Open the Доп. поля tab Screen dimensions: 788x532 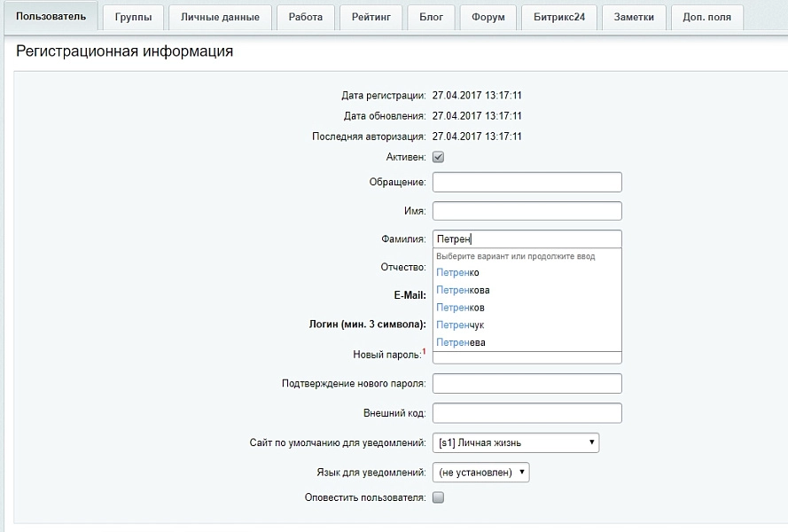(706, 17)
